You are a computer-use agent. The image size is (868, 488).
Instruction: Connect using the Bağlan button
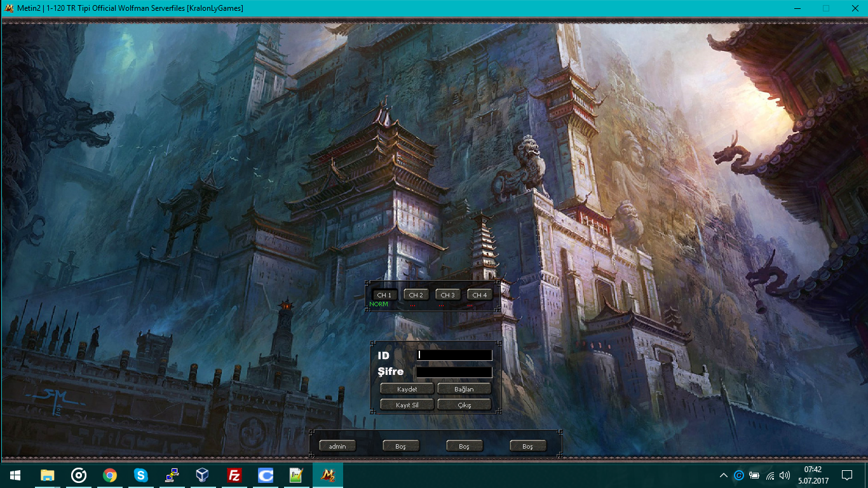465,388
